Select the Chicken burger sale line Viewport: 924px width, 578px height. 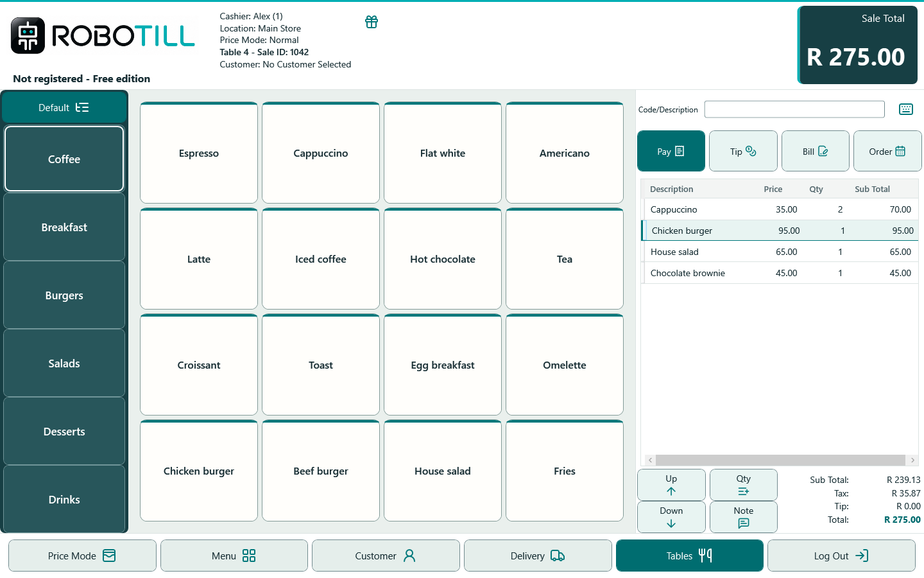[780, 231]
